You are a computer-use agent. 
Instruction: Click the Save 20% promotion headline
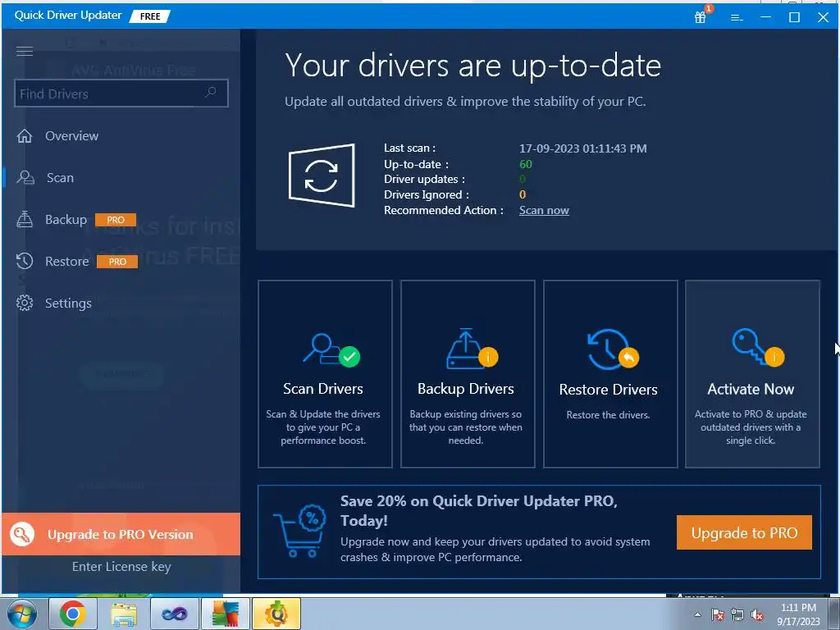coord(479,510)
